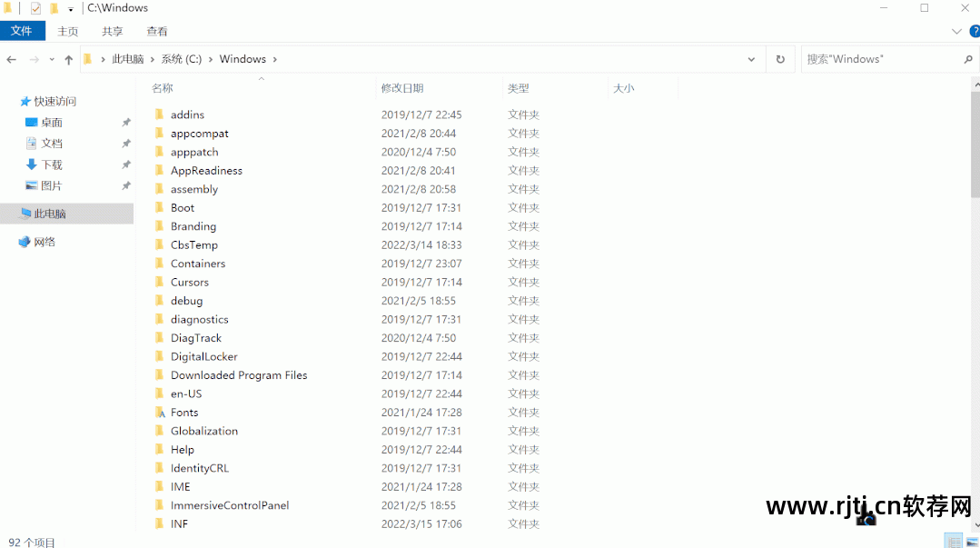Click the pin icon next to 桌面
The image size is (980, 548).
pos(126,123)
